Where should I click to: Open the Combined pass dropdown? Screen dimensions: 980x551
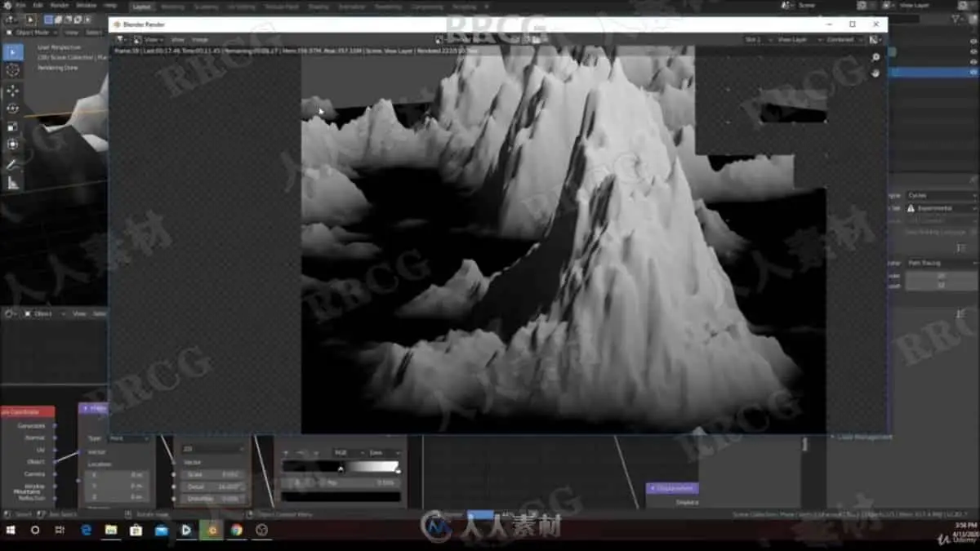coord(844,39)
